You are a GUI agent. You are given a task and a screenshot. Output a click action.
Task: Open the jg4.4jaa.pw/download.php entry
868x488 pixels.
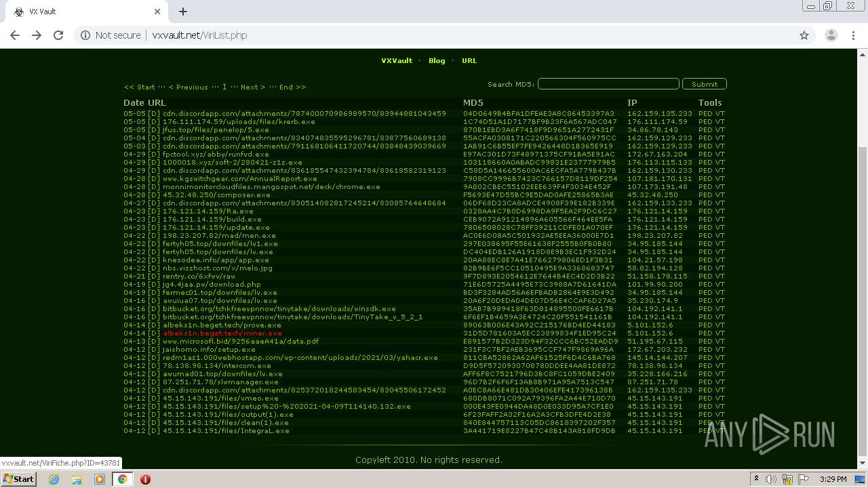[212, 284]
